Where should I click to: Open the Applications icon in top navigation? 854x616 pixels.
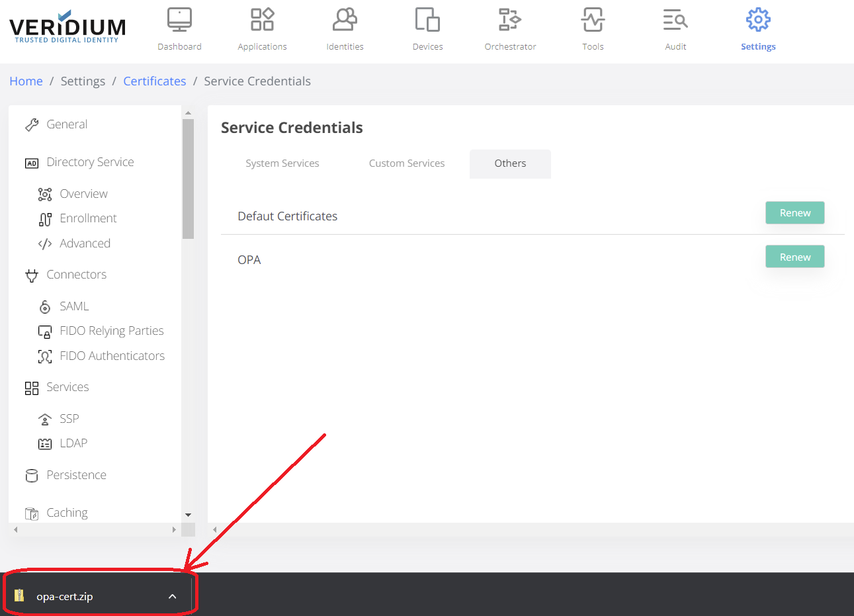coord(262,20)
